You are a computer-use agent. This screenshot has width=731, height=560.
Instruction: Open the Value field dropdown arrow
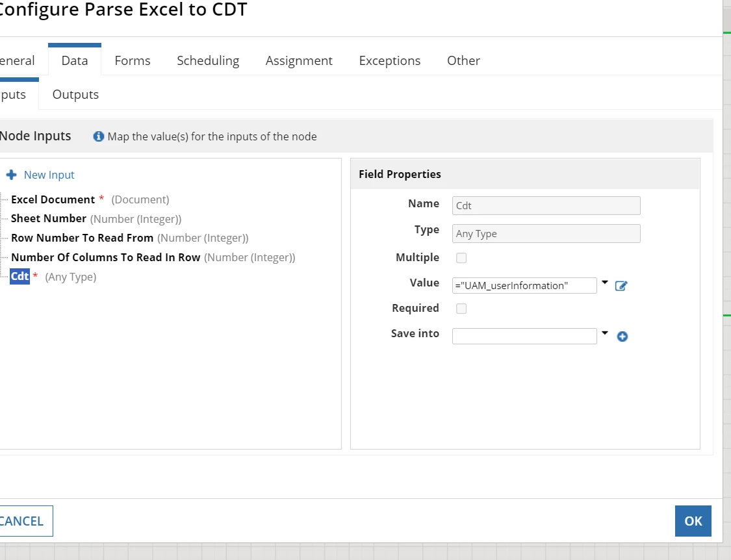point(605,283)
